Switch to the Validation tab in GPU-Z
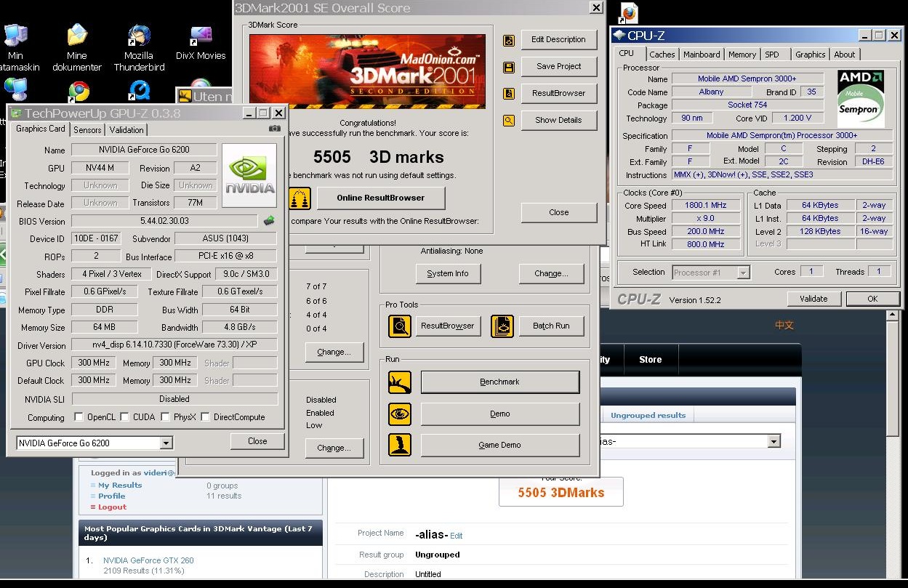The width and height of the screenshot is (908, 588). point(126,130)
